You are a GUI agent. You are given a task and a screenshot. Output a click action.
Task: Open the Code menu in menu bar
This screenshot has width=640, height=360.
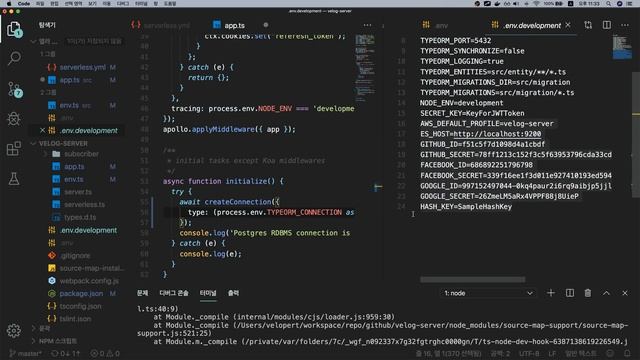point(24,3)
